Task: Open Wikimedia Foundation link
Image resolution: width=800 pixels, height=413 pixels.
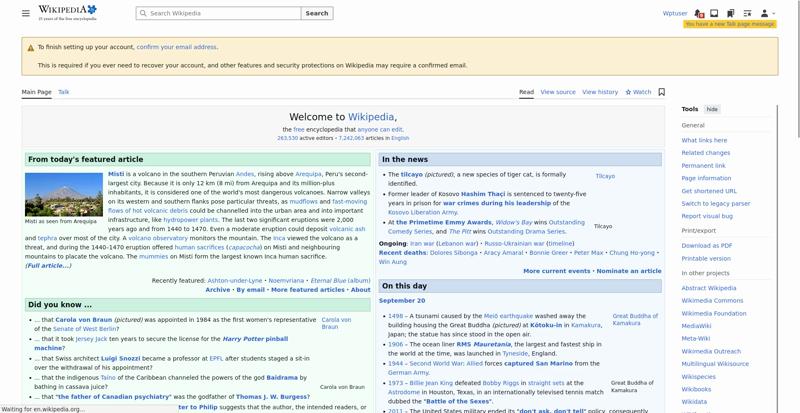Action: point(714,313)
